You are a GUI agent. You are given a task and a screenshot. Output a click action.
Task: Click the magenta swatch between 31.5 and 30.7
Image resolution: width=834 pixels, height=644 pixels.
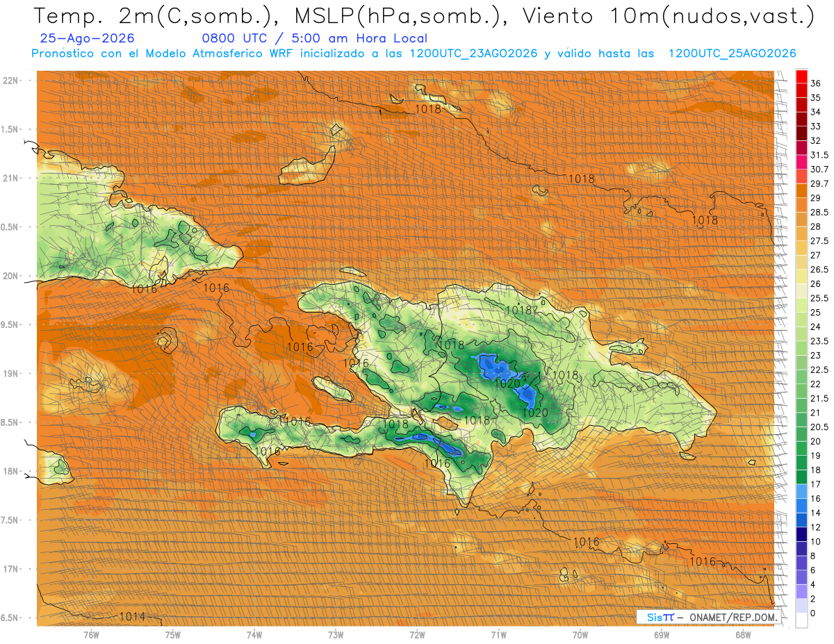801,162
